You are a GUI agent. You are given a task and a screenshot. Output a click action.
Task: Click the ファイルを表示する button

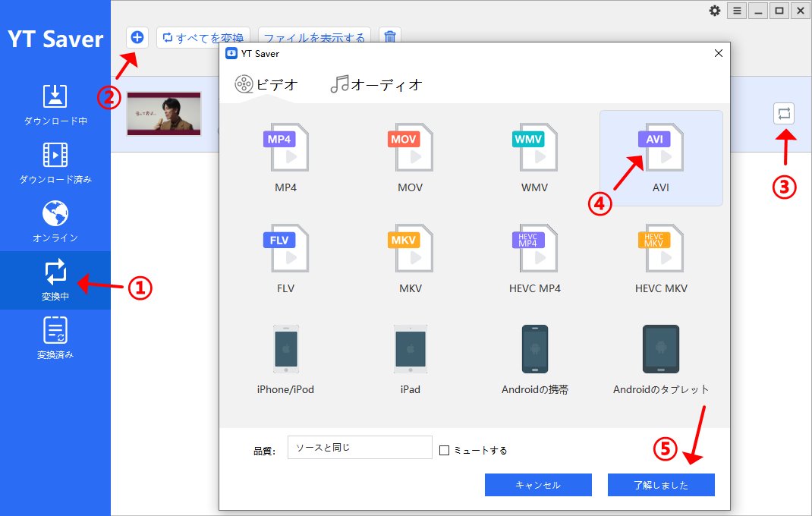point(314,37)
